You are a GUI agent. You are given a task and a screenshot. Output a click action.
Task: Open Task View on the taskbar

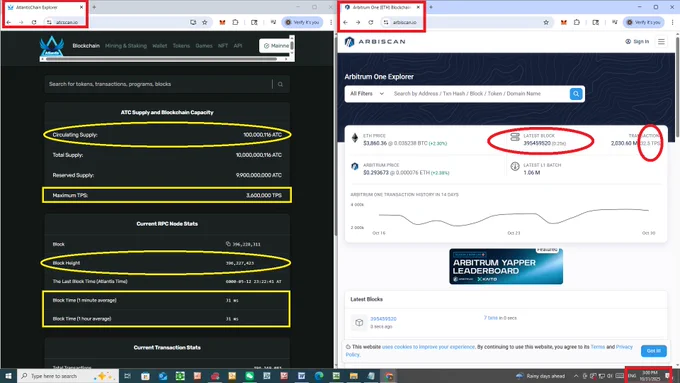pyautogui.click(x=128, y=376)
